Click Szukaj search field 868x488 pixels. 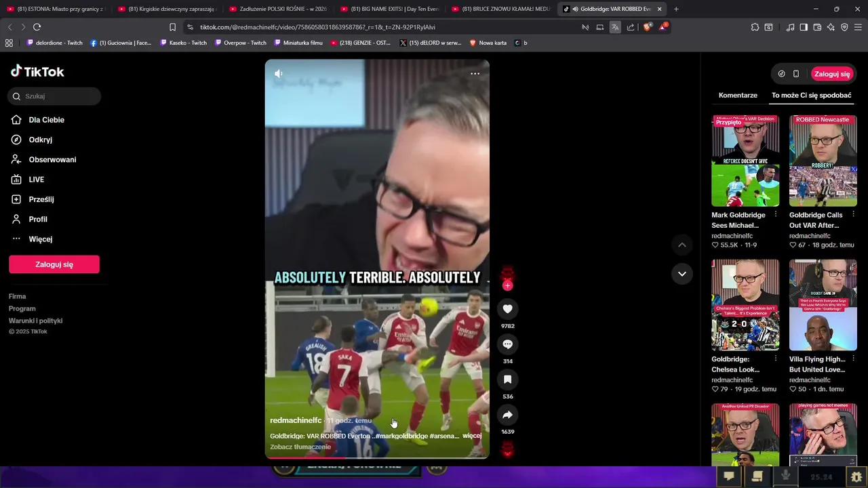coord(54,96)
